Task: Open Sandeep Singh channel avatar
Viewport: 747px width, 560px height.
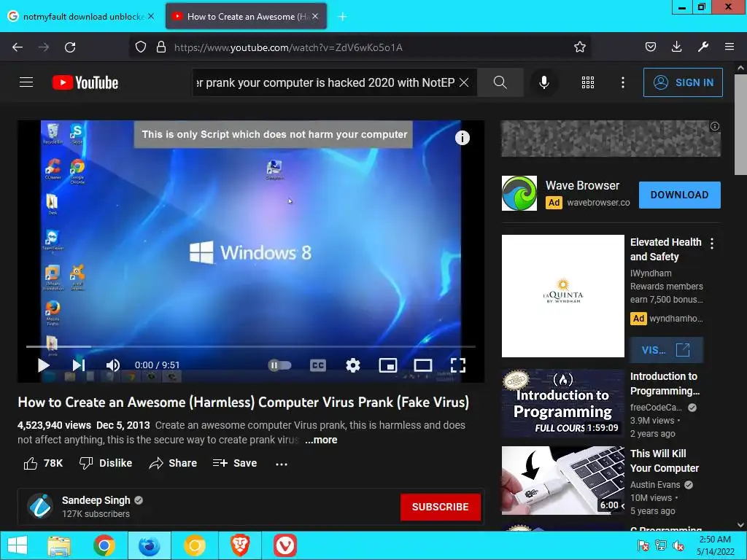Action: coord(40,506)
